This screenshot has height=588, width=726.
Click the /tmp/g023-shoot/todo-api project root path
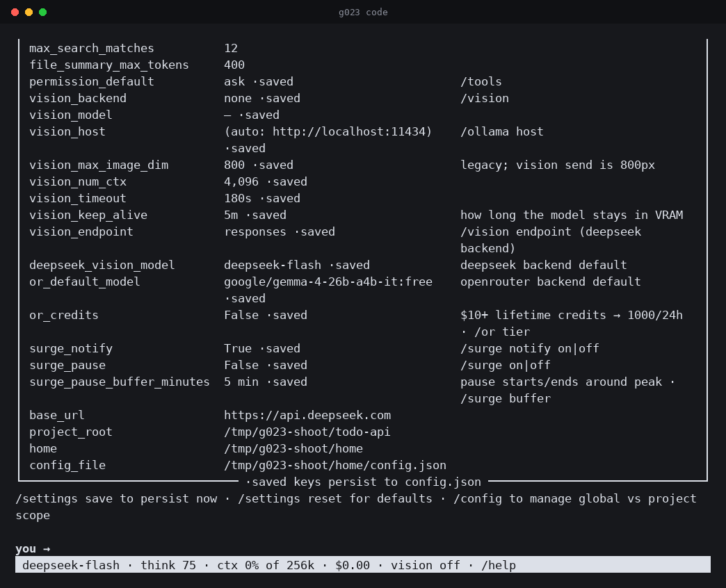coord(307,431)
